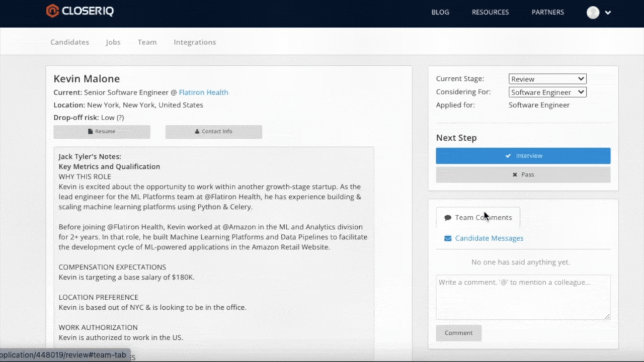Image resolution: width=644 pixels, height=362 pixels.
Task: Open the Considering For dropdown
Action: (x=547, y=92)
